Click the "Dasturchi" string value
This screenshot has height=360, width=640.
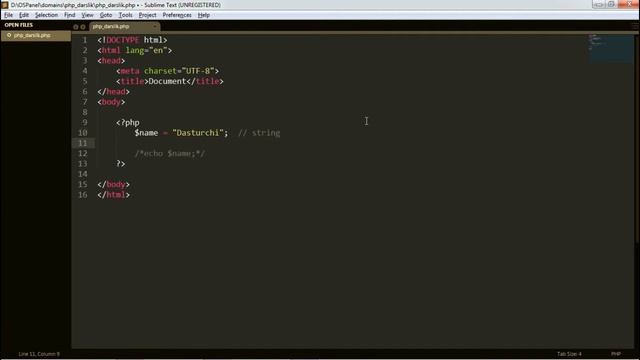click(198, 133)
